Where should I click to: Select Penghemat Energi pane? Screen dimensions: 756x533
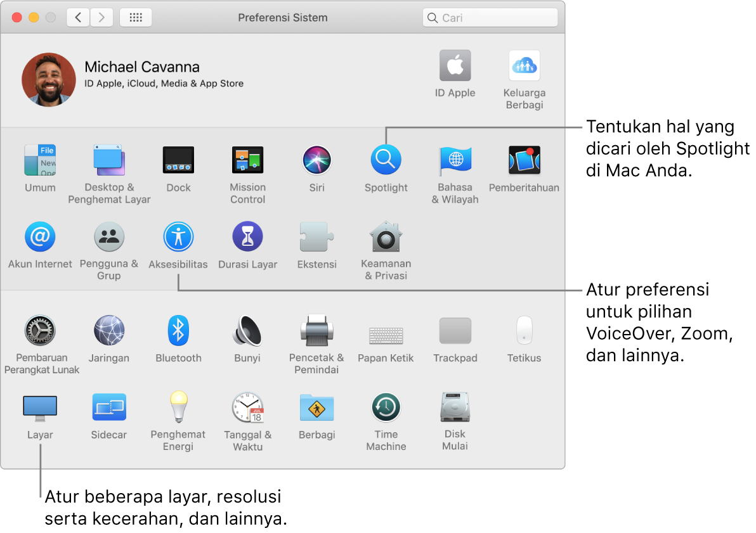tap(178, 408)
